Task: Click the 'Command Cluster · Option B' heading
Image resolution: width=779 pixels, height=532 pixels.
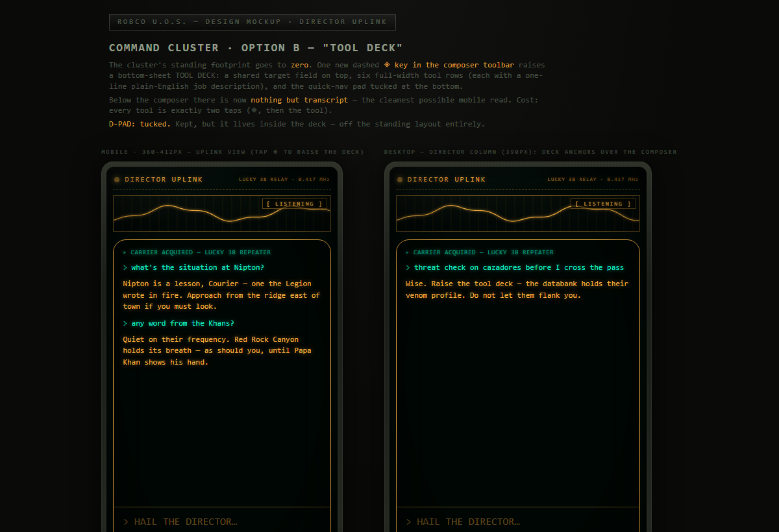Action: (256, 48)
